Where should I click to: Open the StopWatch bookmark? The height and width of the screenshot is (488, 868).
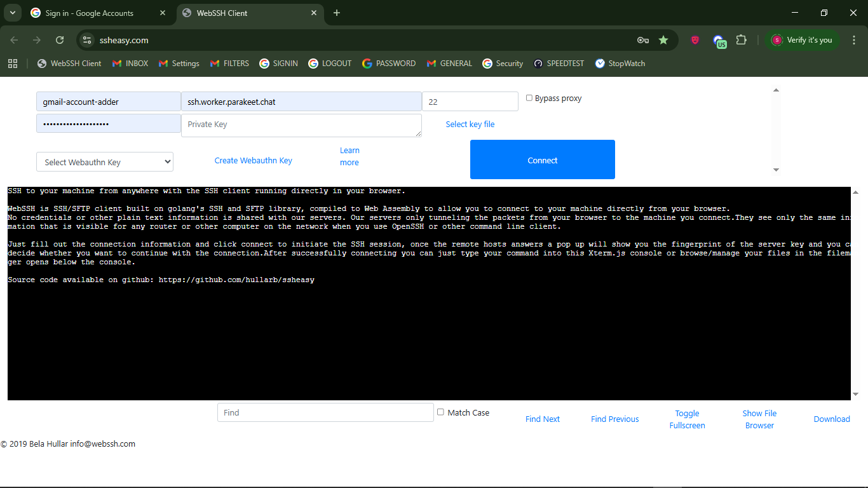(x=620, y=64)
